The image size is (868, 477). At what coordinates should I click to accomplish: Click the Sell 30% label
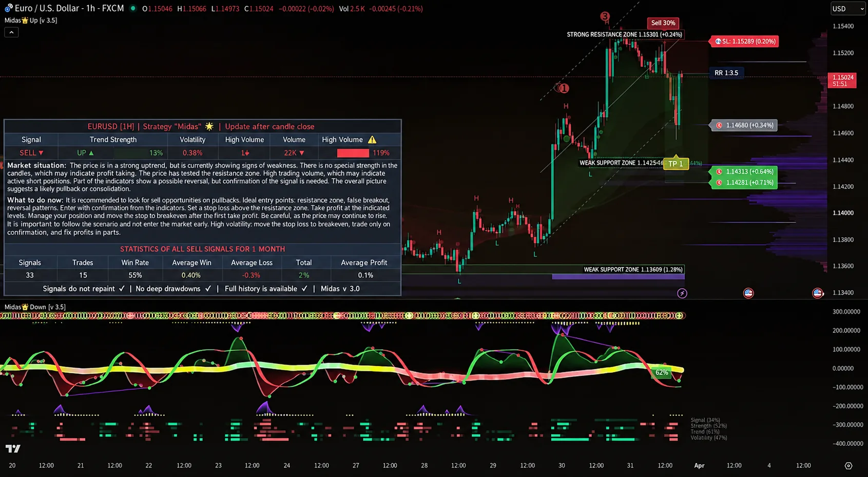click(x=663, y=23)
